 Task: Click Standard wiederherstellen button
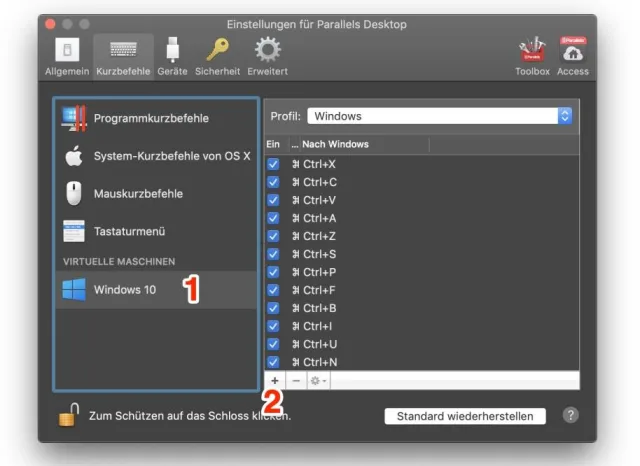465,416
